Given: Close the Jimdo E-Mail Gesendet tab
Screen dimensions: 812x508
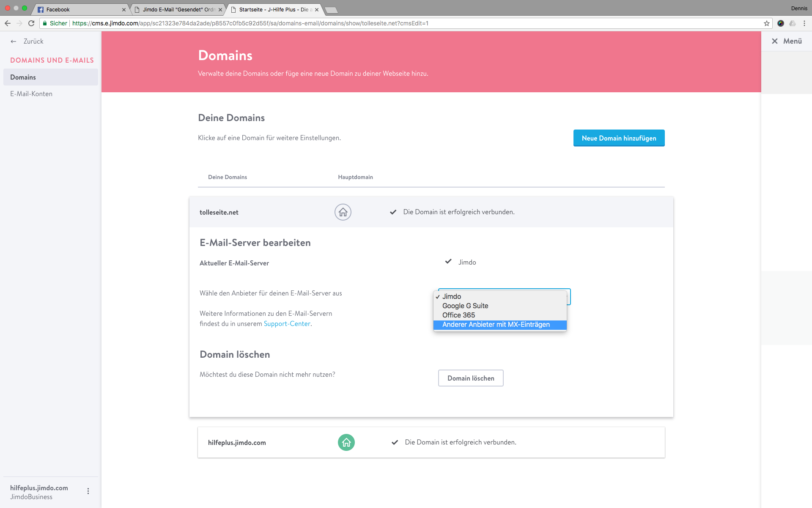Looking at the screenshot, I should point(220,9).
